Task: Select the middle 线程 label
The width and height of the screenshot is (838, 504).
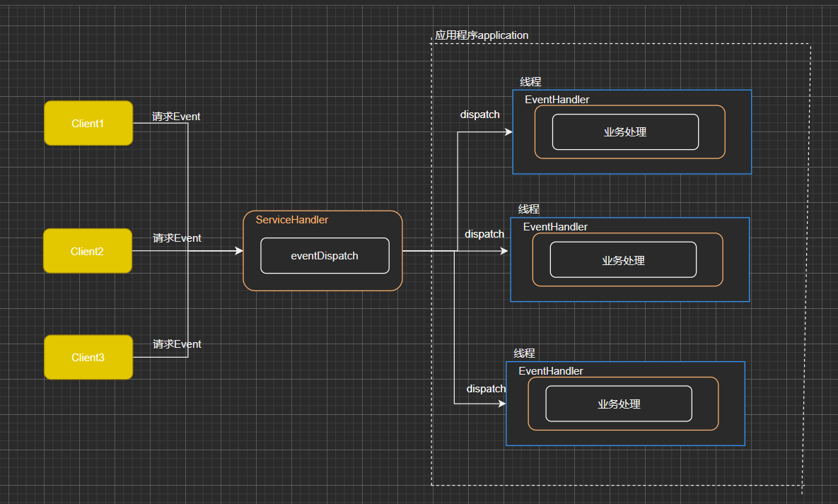Action: pos(528,209)
